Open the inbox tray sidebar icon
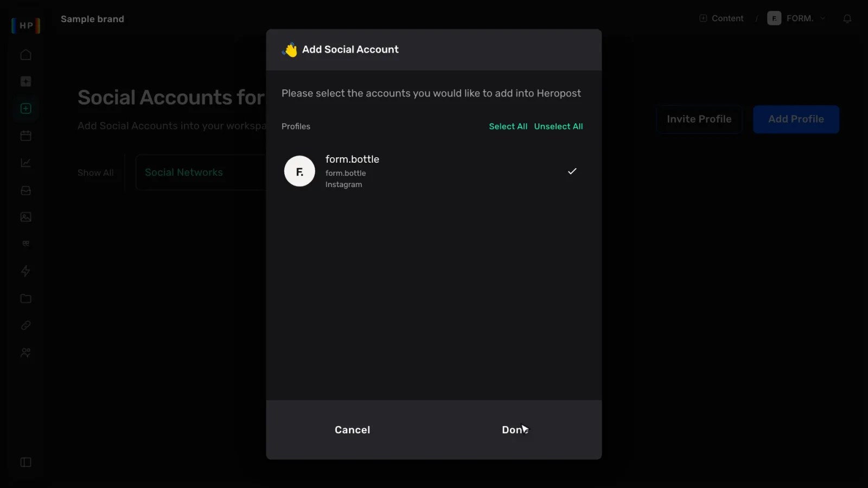Viewport: 868px width, 488px height. tap(25, 190)
